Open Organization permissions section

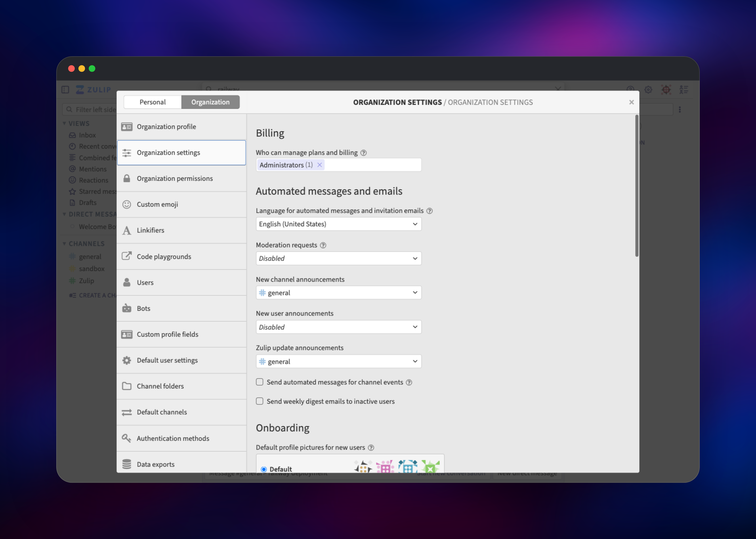182,178
